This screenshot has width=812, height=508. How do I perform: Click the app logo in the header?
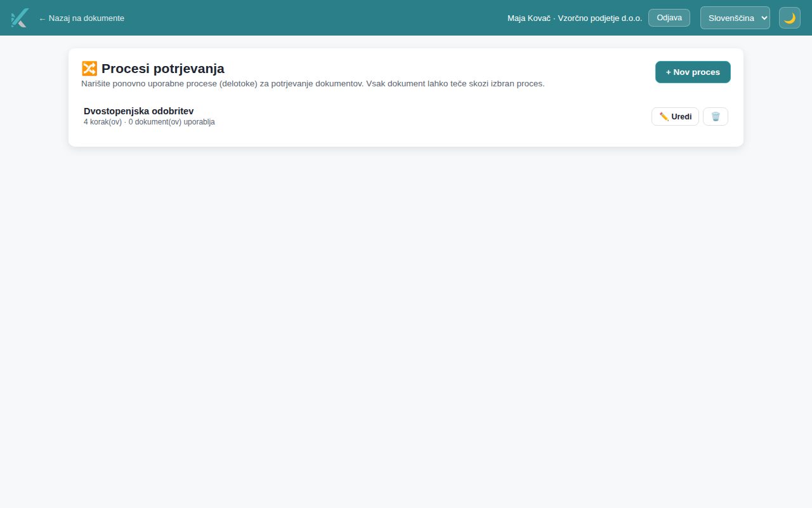20,18
